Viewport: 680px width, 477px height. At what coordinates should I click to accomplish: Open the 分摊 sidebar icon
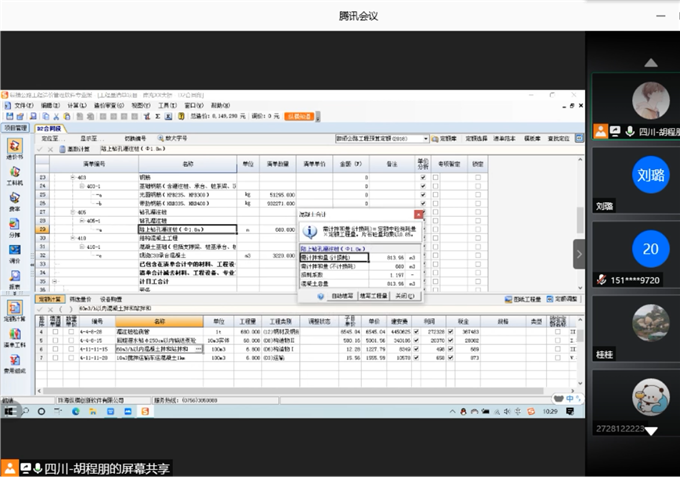(x=14, y=228)
